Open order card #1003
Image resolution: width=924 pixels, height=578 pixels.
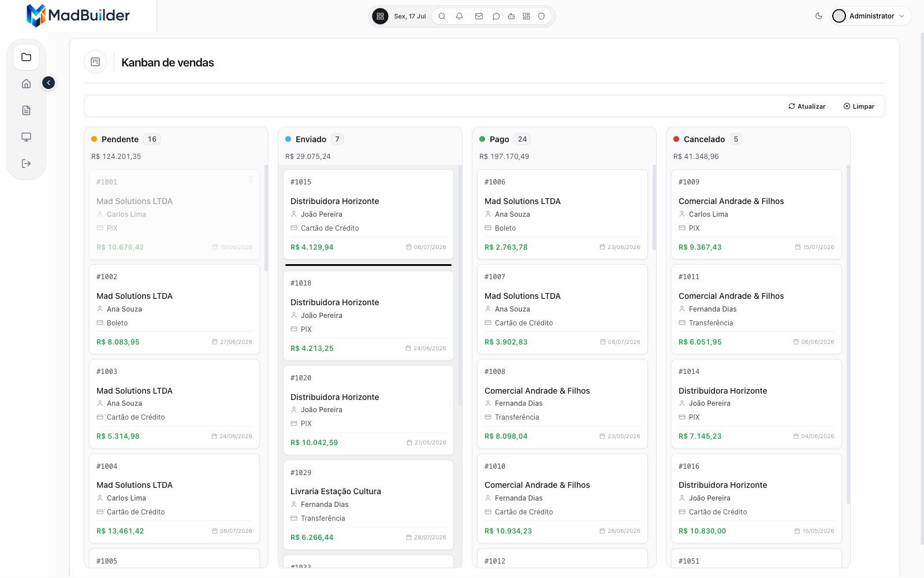pyautogui.click(x=174, y=404)
